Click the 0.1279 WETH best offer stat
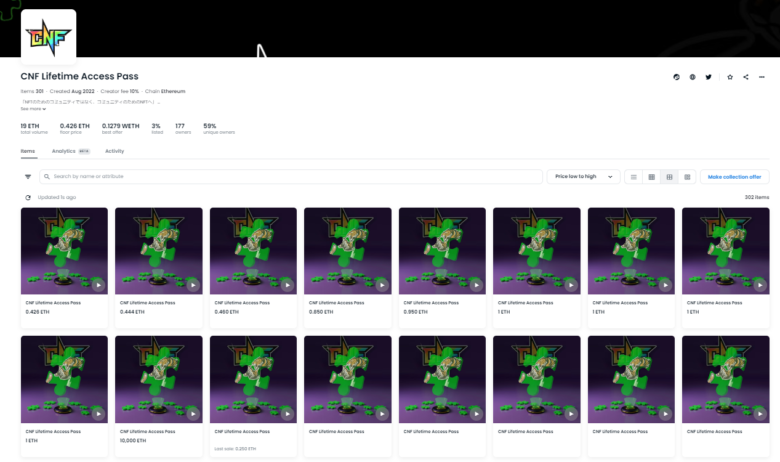 pyautogui.click(x=120, y=128)
